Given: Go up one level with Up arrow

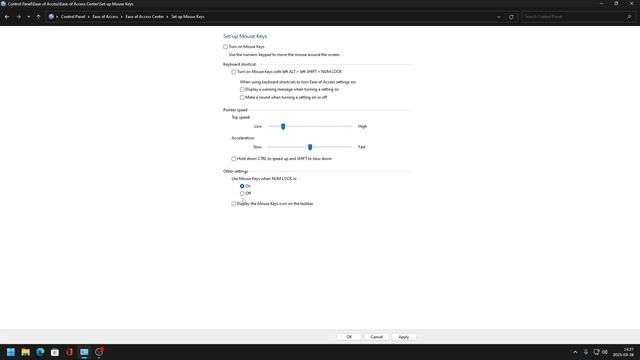Looking at the screenshot, I should pyautogui.click(x=38, y=17).
